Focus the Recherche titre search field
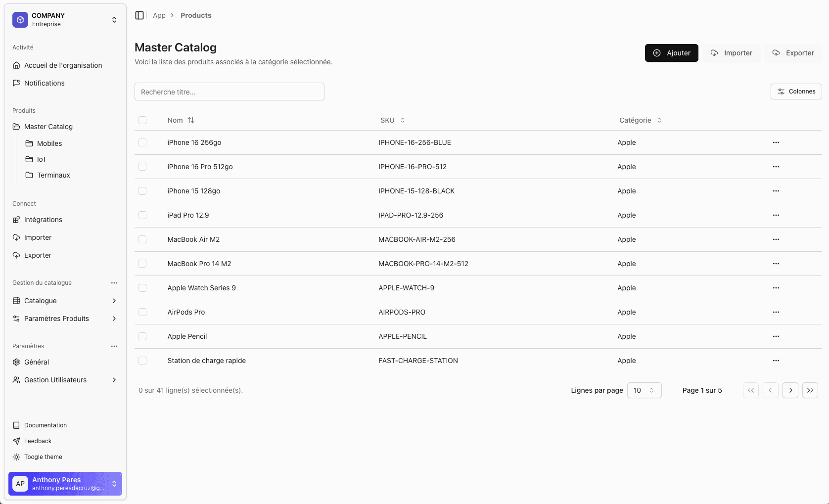829x504 pixels. [230, 92]
